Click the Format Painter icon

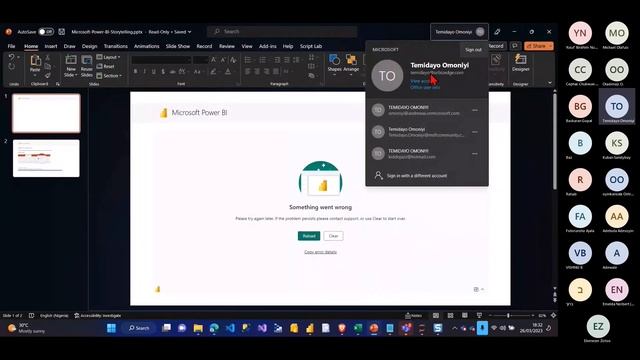(x=48, y=76)
